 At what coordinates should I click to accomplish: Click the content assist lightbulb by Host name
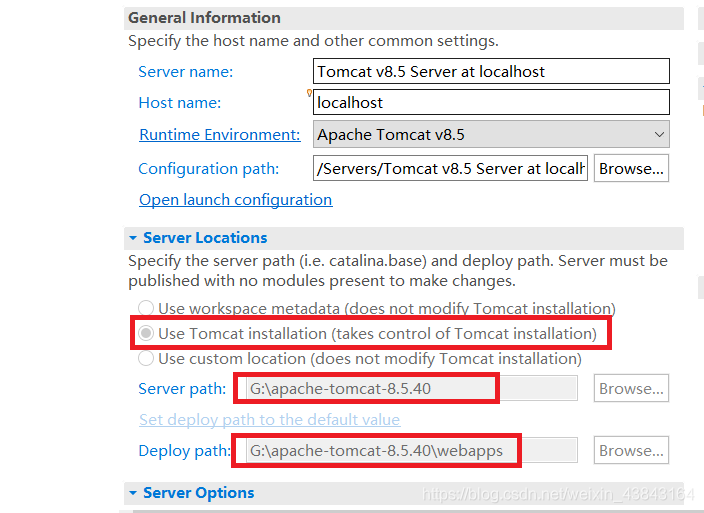309,93
